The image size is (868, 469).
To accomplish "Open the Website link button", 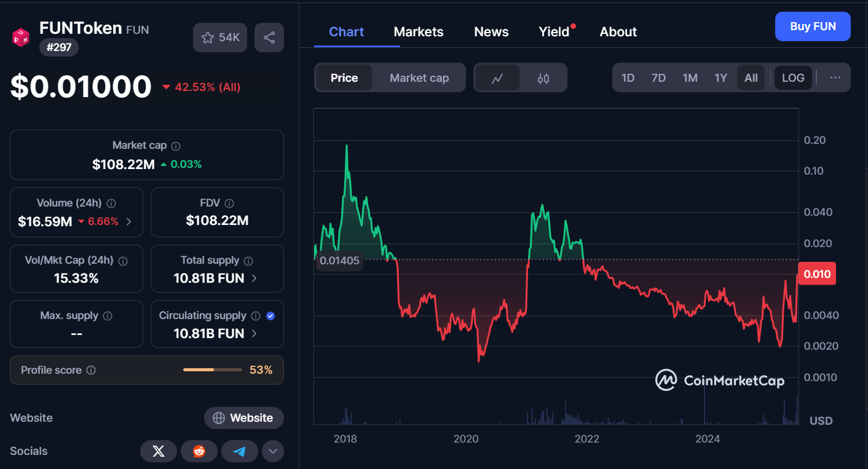I will 244,418.
